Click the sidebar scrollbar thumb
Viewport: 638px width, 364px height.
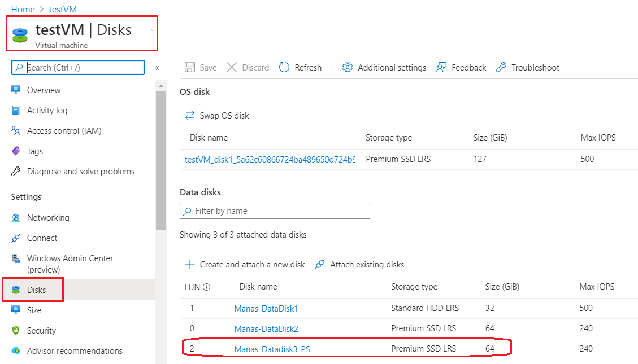click(x=160, y=161)
